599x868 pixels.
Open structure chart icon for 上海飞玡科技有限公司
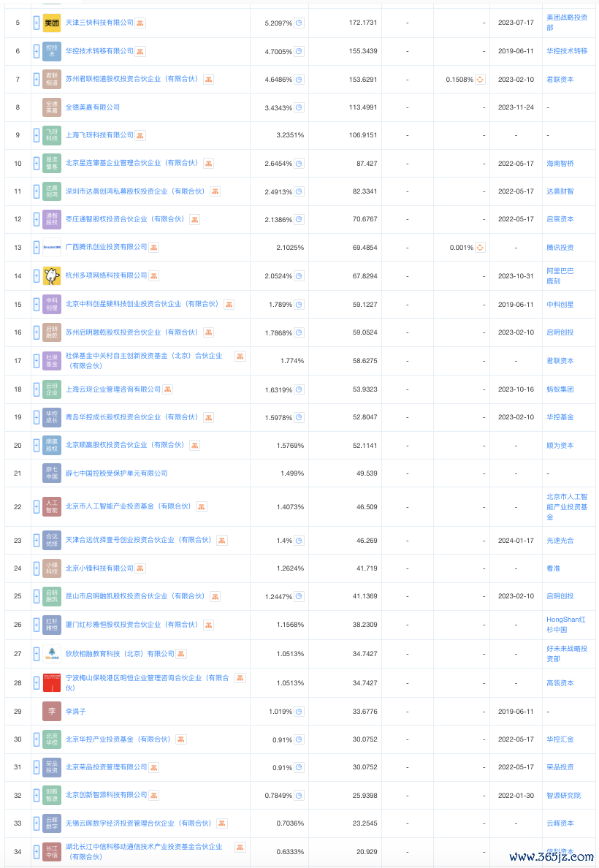coord(140,136)
